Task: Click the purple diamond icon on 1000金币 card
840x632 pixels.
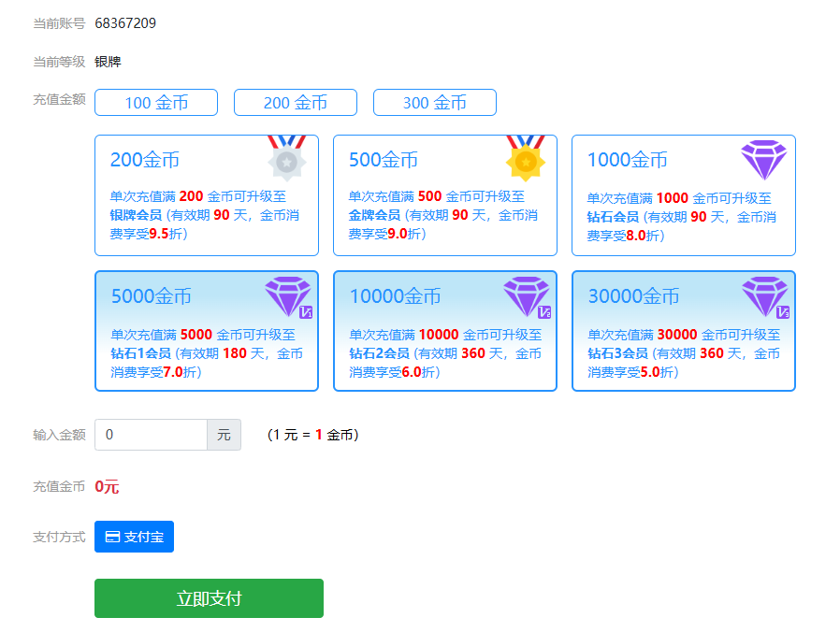Action: click(x=763, y=160)
